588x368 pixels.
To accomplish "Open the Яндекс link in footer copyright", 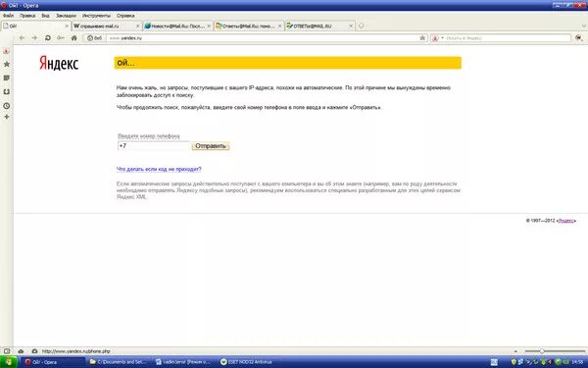I will (x=566, y=221).
